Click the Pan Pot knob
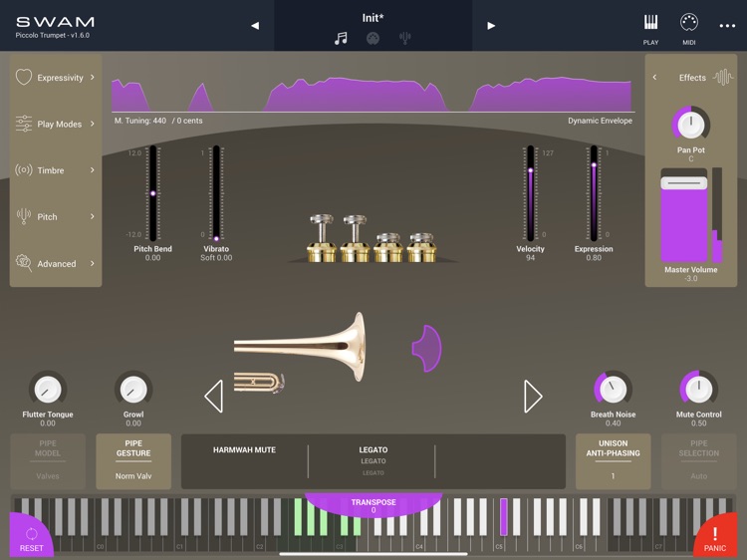This screenshot has width=747, height=560. point(691,125)
